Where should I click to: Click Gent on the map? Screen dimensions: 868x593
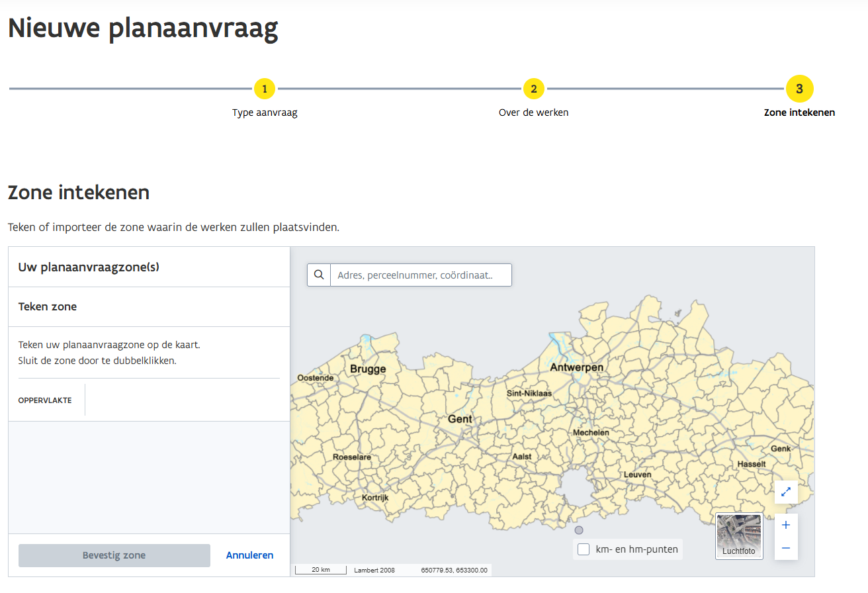click(460, 419)
